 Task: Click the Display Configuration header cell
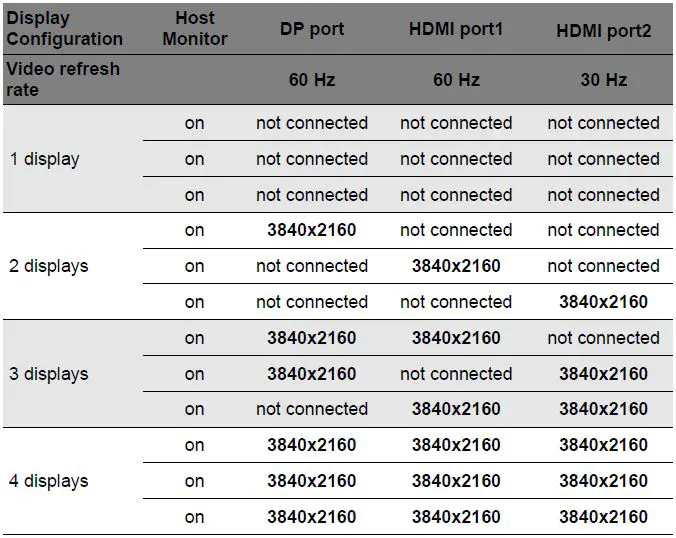(65, 29)
